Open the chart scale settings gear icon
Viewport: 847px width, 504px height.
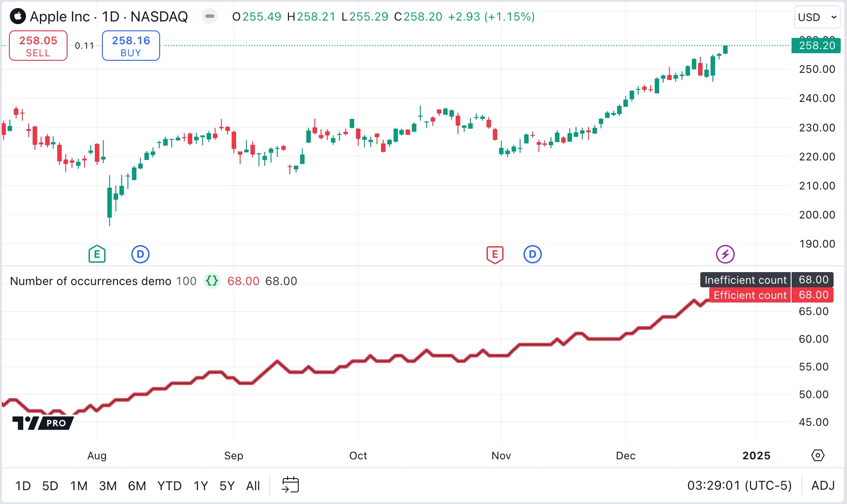click(x=817, y=455)
